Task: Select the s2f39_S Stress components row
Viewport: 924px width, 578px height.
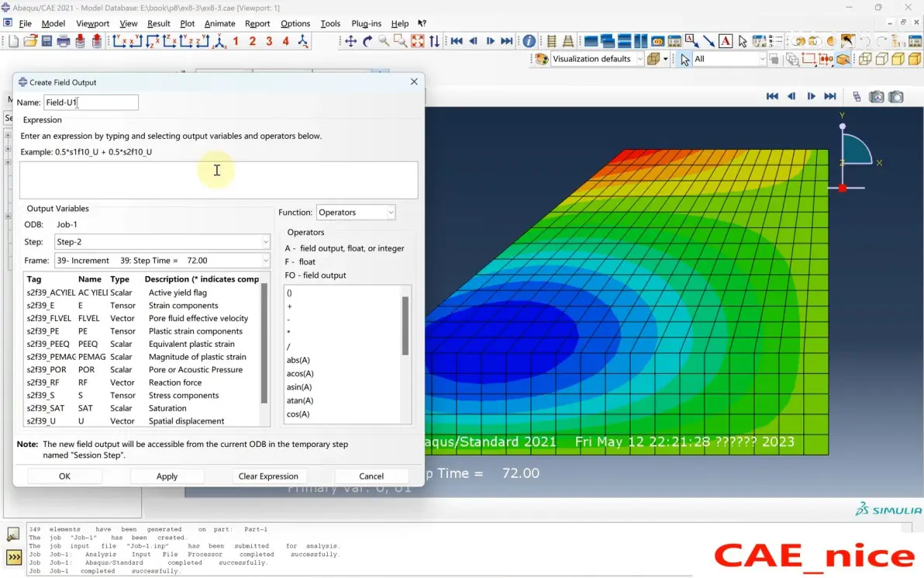Action: point(141,395)
